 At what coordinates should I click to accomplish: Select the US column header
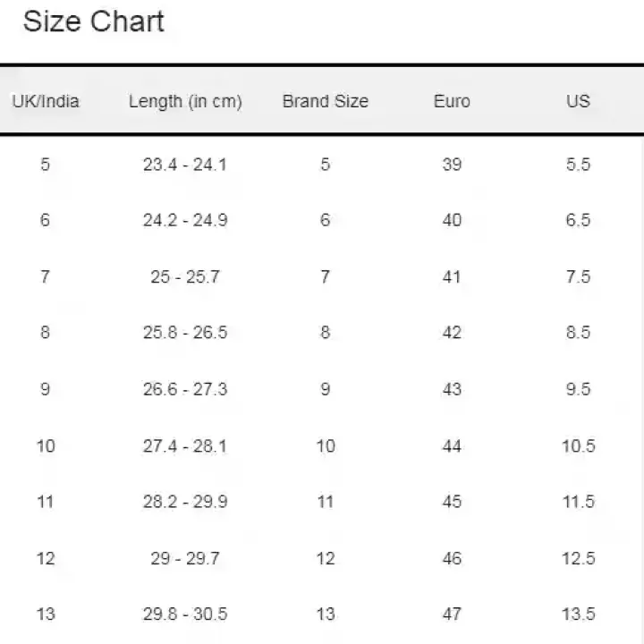(x=578, y=101)
